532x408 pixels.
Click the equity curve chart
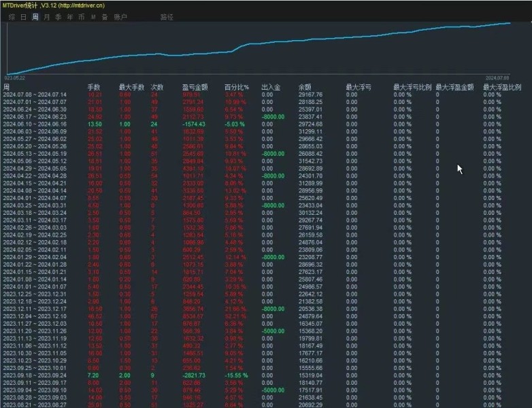[258, 48]
